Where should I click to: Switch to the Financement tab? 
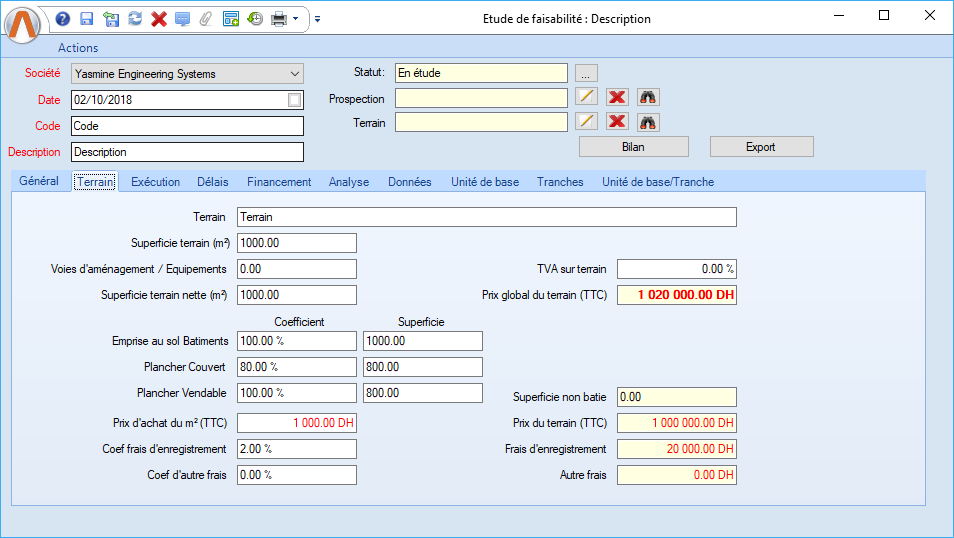(279, 182)
